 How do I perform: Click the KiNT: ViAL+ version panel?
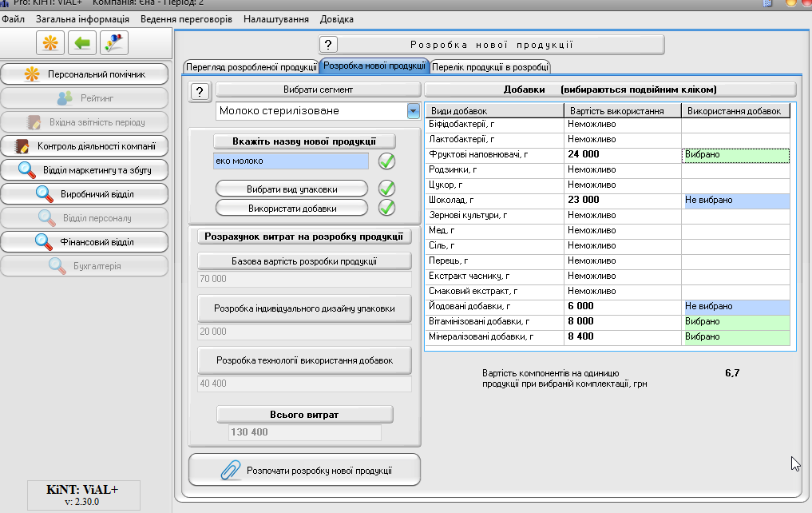click(x=83, y=495)
